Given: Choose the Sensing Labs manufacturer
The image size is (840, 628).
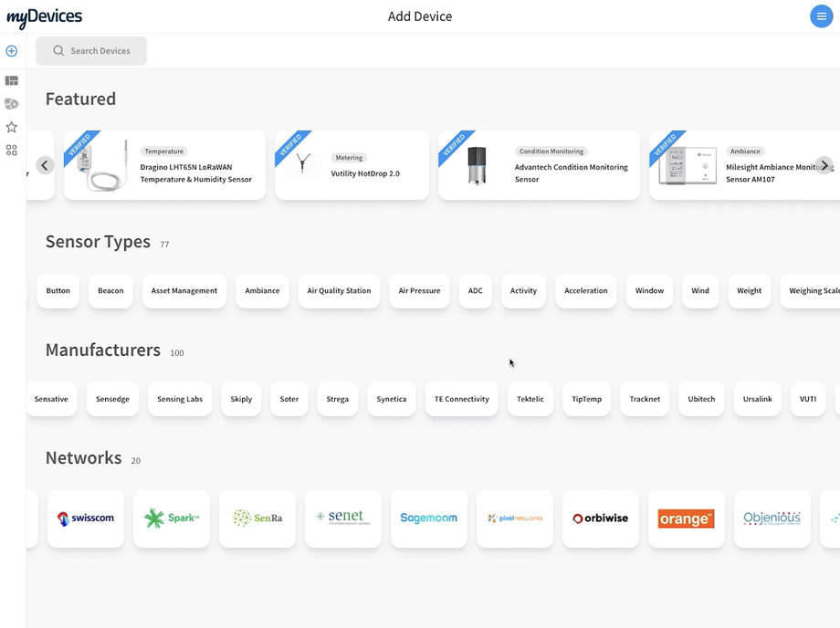Looking at the screenshot, I should (x=180, y=399).
